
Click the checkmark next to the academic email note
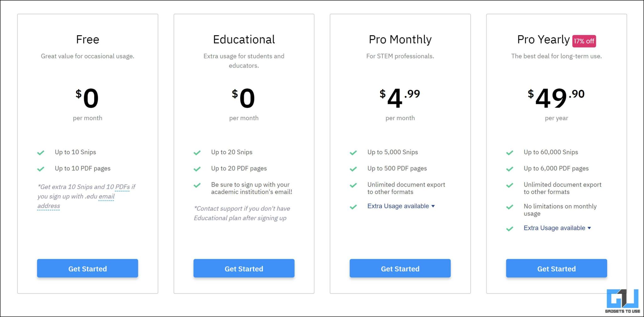[197, 185]
